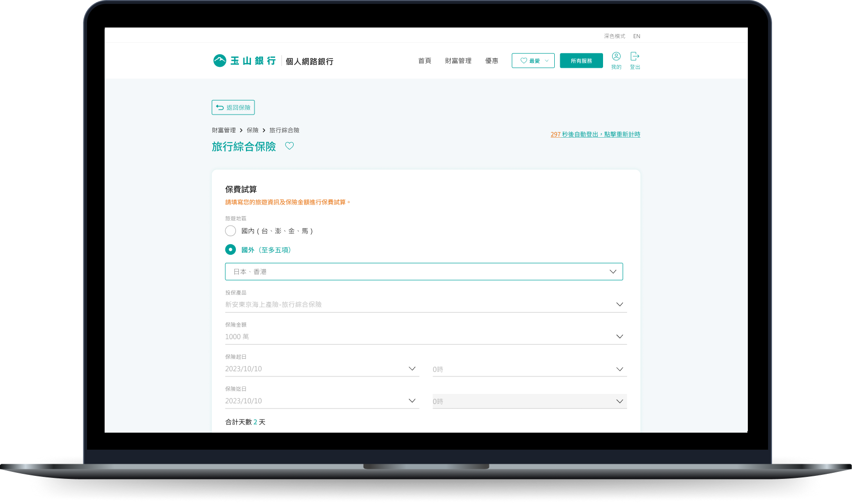
Task: Open the 投保產品 product dropdown
Action: [425, 305]
